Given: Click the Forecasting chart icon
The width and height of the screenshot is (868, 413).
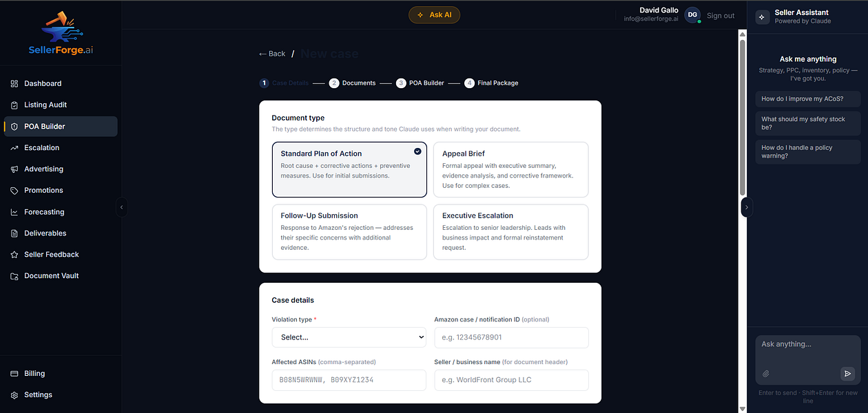Looking at the screenshot, I should click(x=14, y=212).
